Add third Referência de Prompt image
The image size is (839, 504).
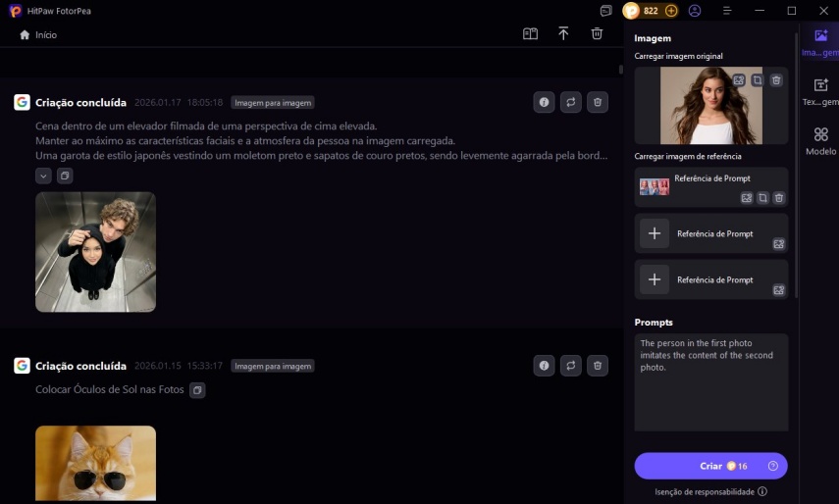[655, 279]
